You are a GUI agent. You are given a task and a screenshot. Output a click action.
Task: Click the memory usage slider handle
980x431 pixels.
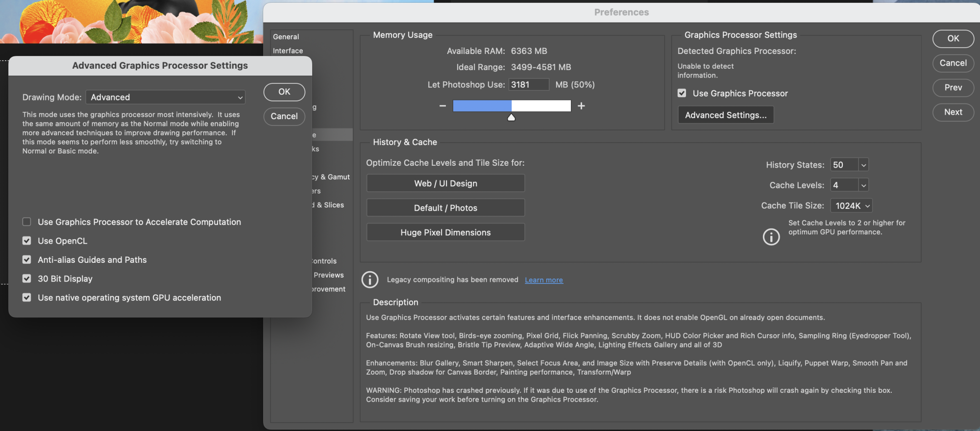coord(511,117)
